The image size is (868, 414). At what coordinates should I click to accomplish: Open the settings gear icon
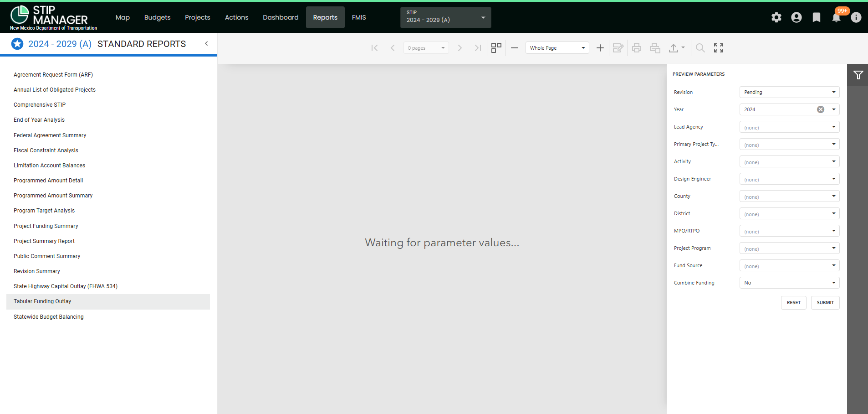coord(776,17)
